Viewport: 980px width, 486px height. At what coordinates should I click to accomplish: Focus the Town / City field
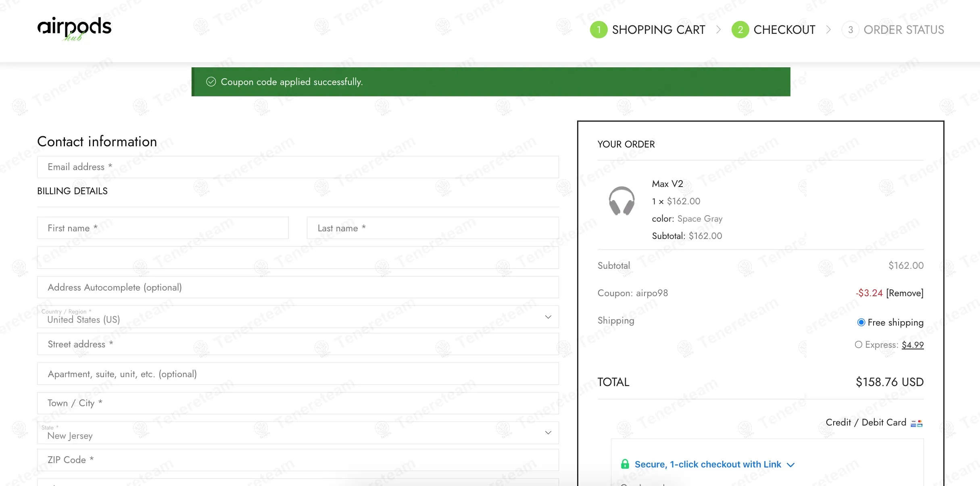pyautogui.click(x=298, y=403)
